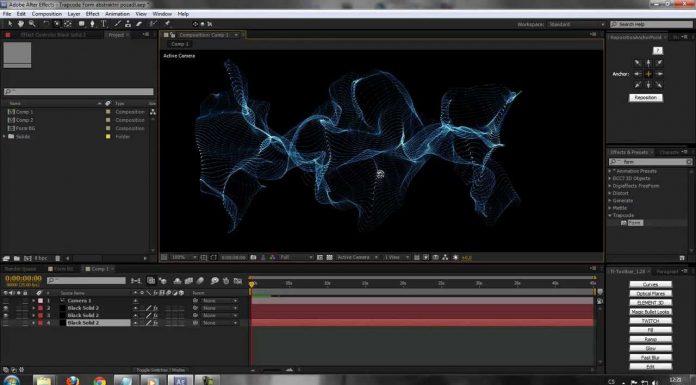Viewport: 696px width, 385px height.
Task: Select the Horizontal Type tool
Action: point(103,24)
